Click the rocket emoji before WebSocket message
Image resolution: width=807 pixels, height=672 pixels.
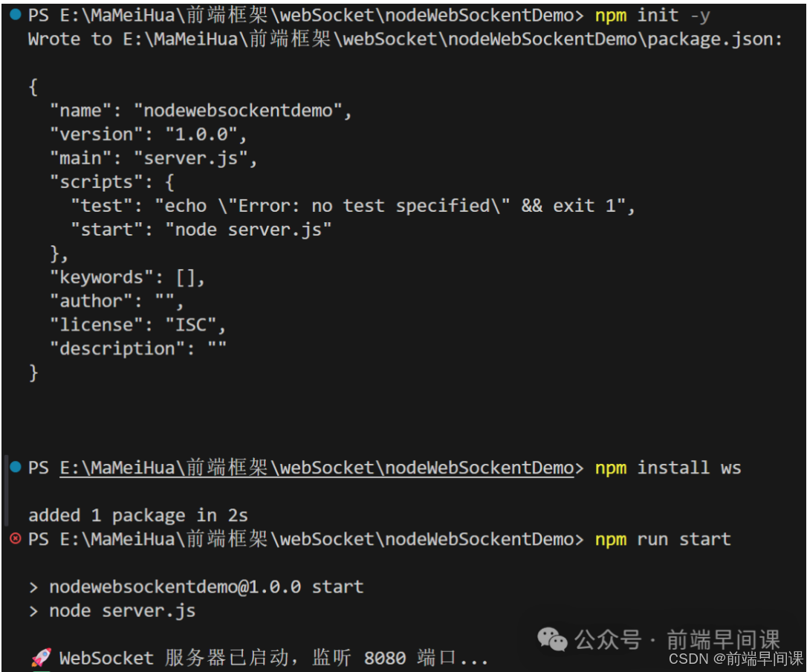(42, 657)
